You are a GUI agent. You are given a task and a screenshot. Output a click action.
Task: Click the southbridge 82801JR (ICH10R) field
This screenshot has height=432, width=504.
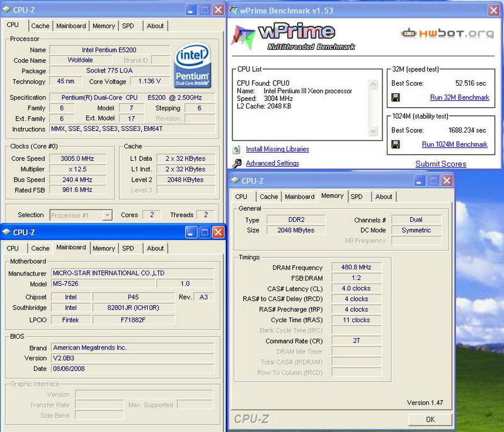[x=134, y=308]
